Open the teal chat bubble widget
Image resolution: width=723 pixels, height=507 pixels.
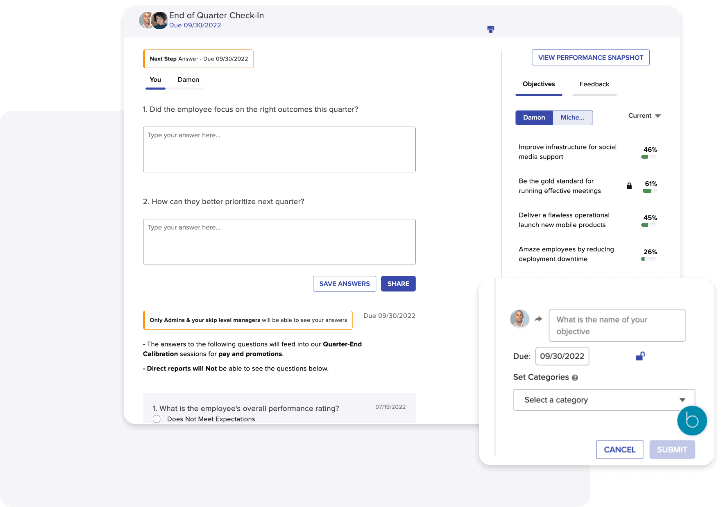[x=692, y=420]
